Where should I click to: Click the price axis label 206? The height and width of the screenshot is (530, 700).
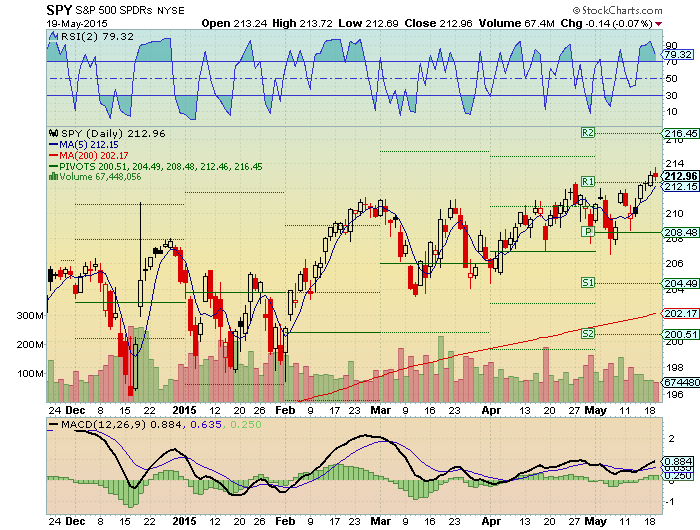(x=674, y=263)
